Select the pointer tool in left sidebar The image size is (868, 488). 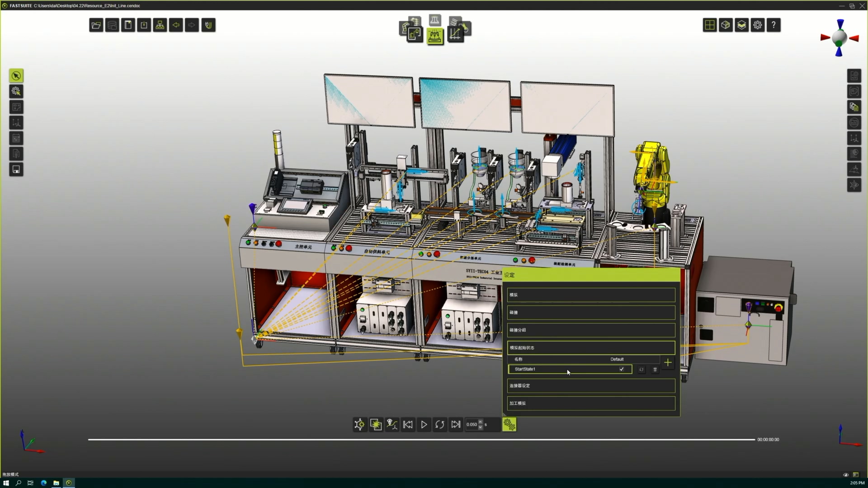click(16, 75)
